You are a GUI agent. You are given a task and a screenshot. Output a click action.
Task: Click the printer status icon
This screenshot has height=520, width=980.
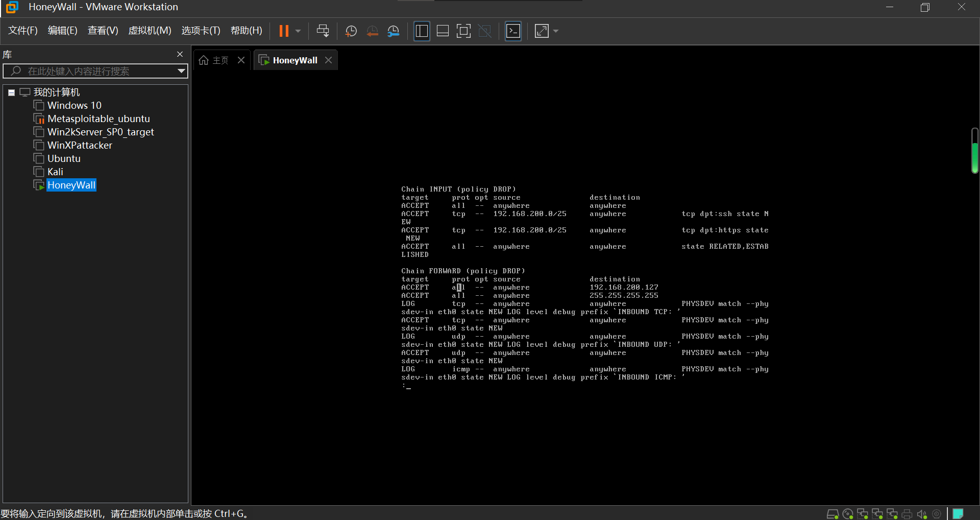point(907,514)
